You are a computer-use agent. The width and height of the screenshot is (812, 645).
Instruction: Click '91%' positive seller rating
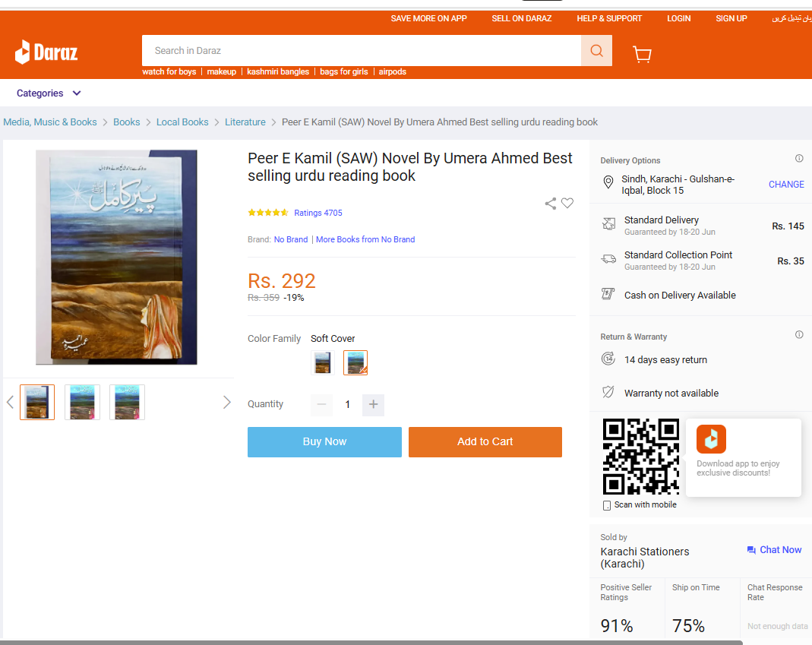[617, 626]
